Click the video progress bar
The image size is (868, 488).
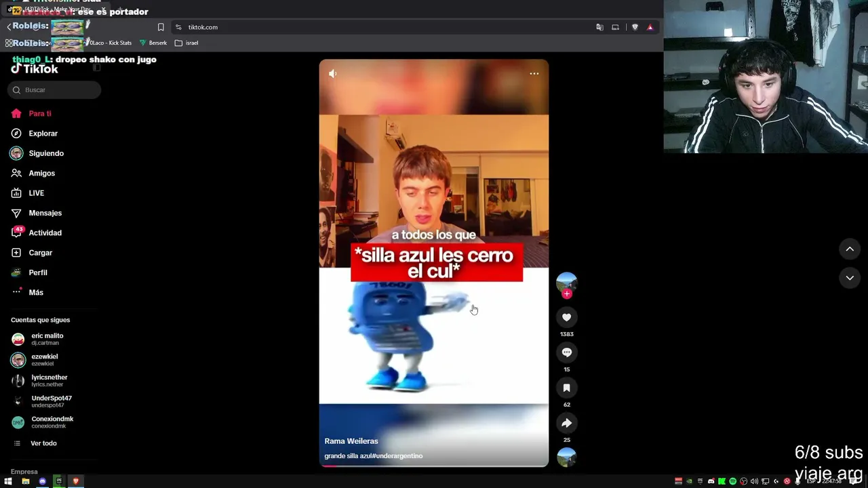[434, 466]
